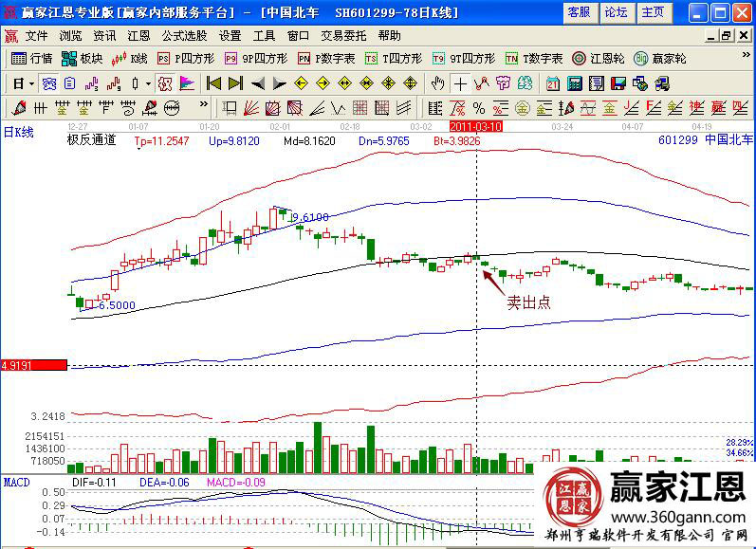Open the 交易委托 menu
Image resolution: width=756 pixels, height=549 pixels.
342,35
